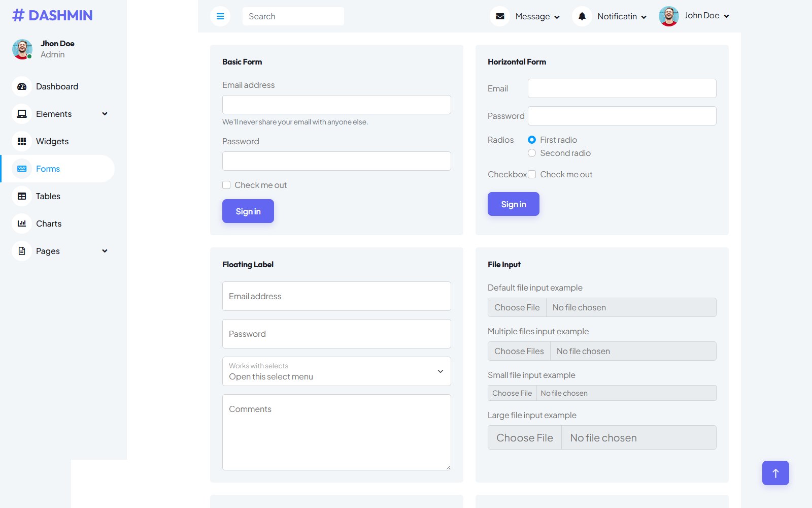Screen dimensions: 812x508
Task: Click the Message envelope icon
Action: (x=500, y=16)
